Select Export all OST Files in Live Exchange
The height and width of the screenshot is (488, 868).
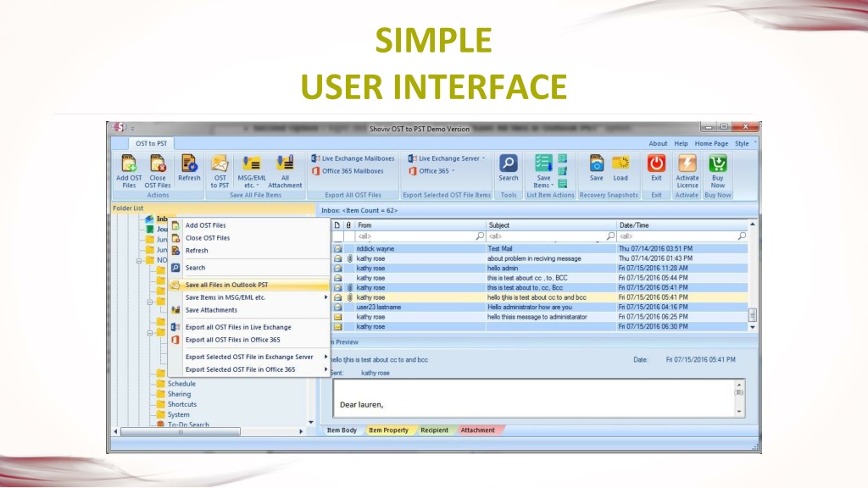point(249,327)
